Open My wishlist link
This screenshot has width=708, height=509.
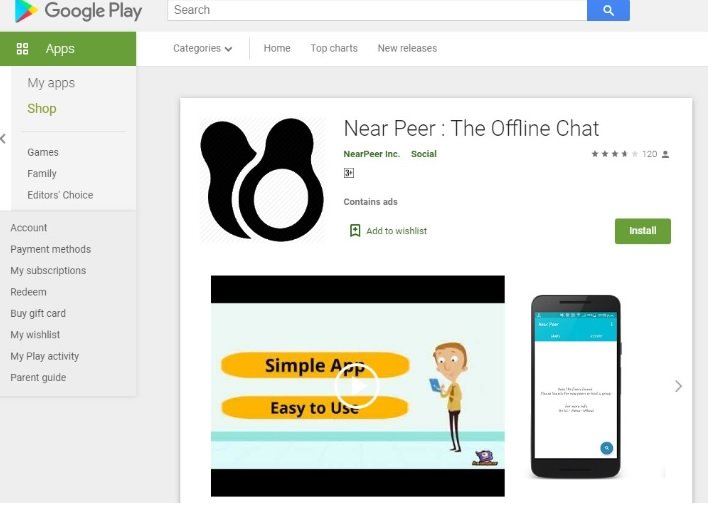[x=35, y=335]
